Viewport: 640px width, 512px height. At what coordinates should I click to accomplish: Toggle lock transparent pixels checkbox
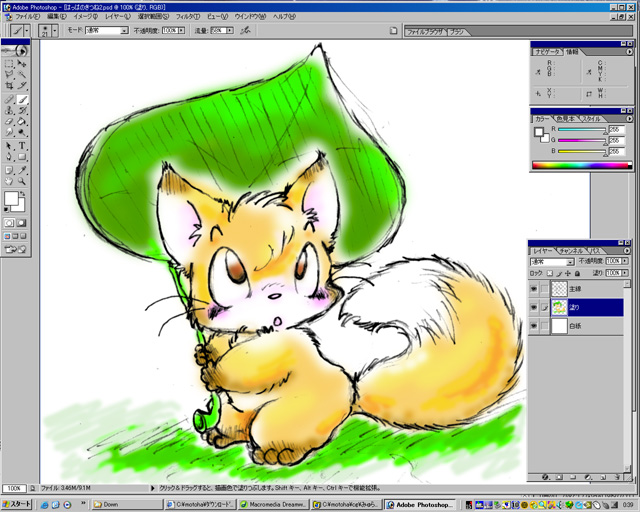click(550, 273)
